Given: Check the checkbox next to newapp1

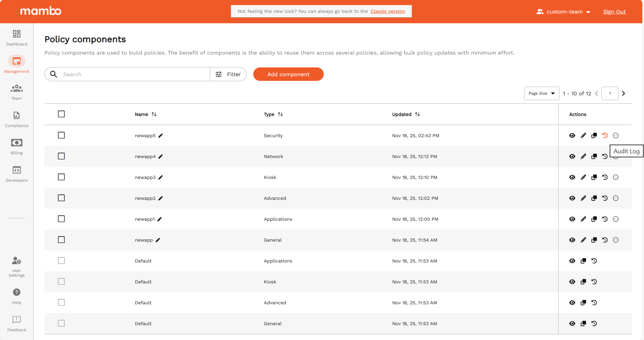Looking at the screenshot, I should point(61,219).
